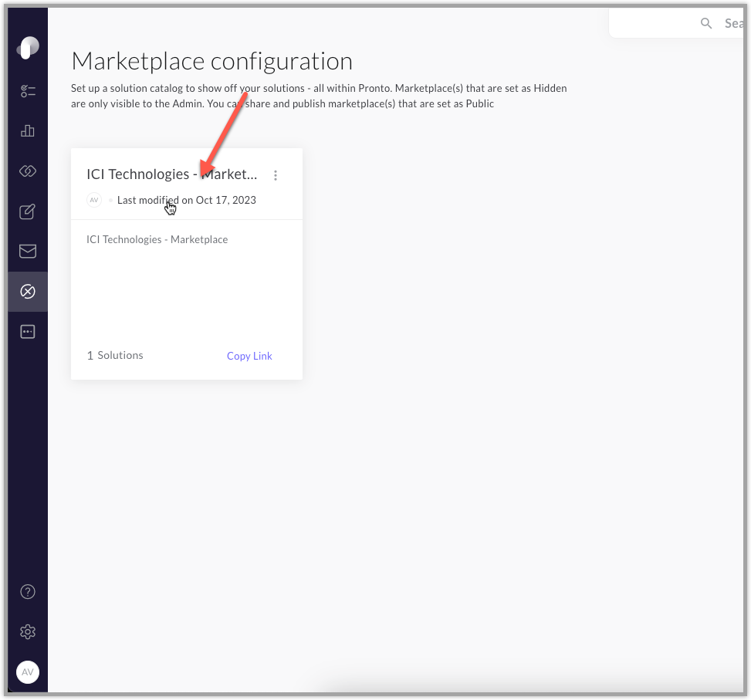Open the envelope mail sidebar icon

coord(28,252)
